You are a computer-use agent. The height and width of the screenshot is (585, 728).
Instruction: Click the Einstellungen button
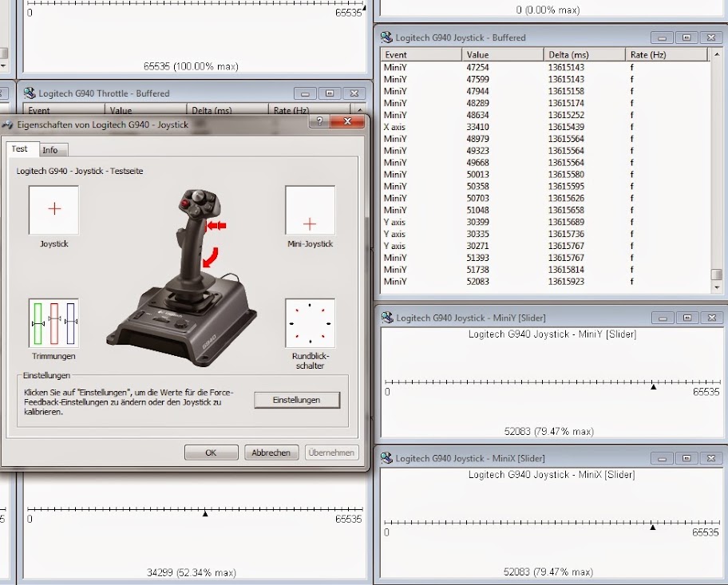297,400
